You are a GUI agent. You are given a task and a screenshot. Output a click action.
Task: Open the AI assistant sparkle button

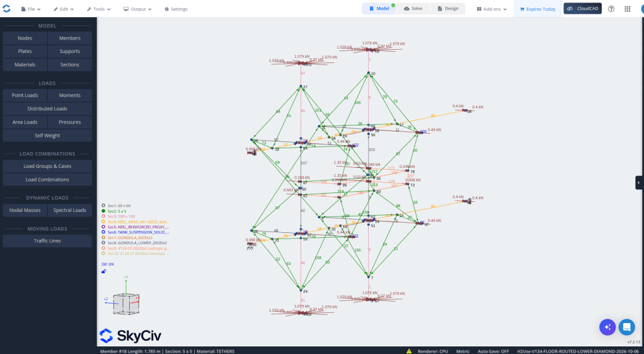607,327
